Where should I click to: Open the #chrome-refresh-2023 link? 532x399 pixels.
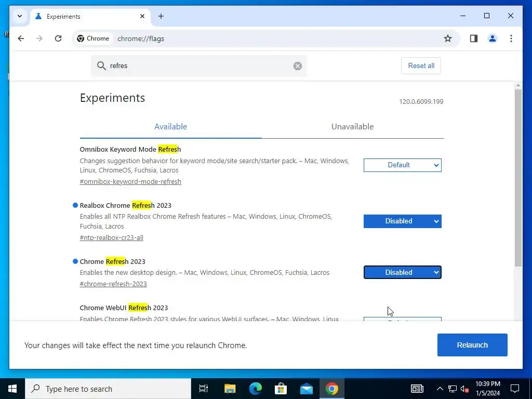[113, 284]
